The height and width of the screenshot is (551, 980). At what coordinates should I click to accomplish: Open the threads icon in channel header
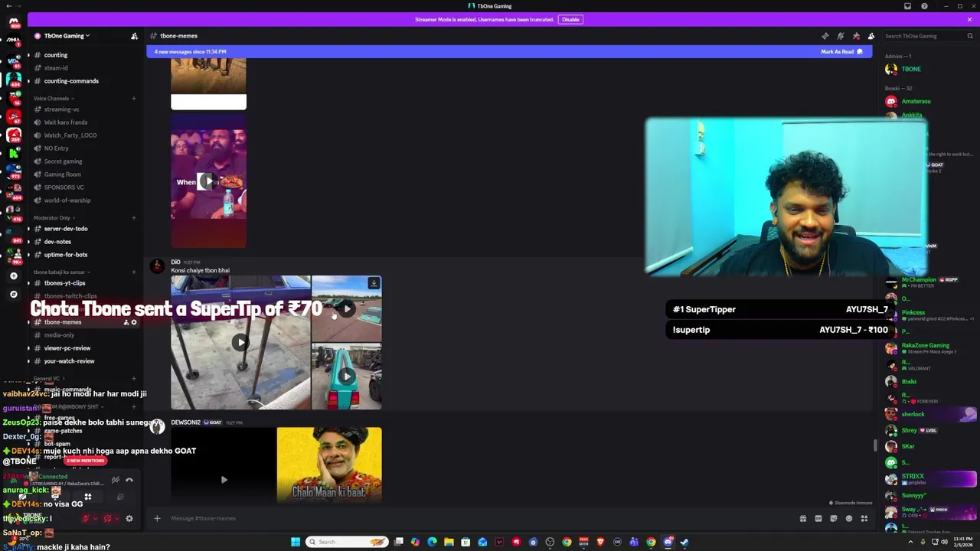click(x=825, y=36)
